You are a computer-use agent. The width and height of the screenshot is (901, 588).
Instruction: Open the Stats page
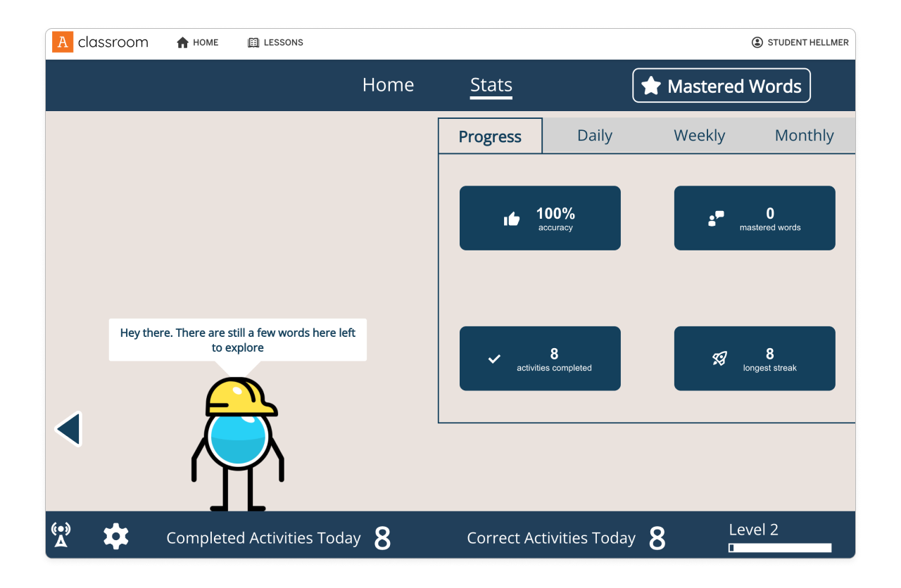491,85
